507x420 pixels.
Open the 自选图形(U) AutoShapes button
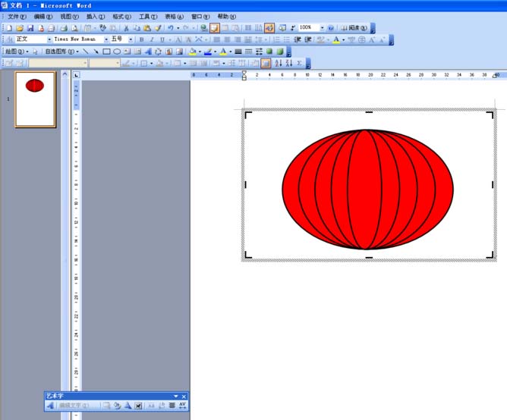click(61, 52)
